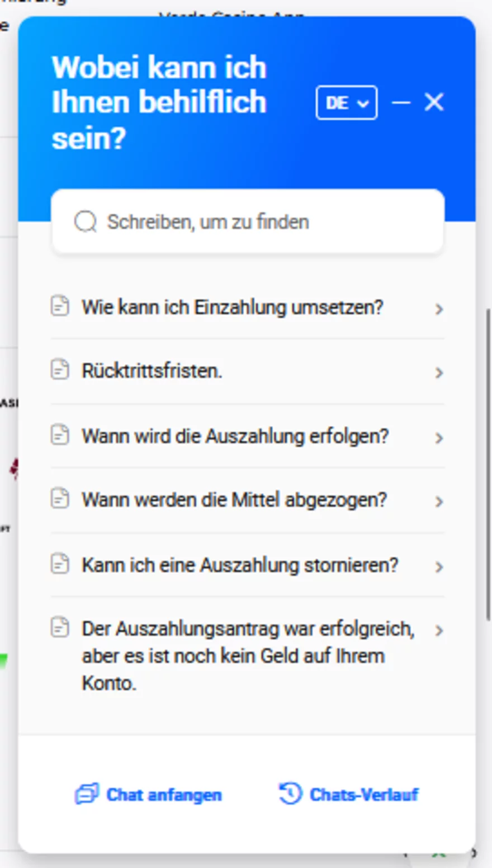Click document icon beside 'Kann ich eine Auszahlung stornieren?'

60,564
